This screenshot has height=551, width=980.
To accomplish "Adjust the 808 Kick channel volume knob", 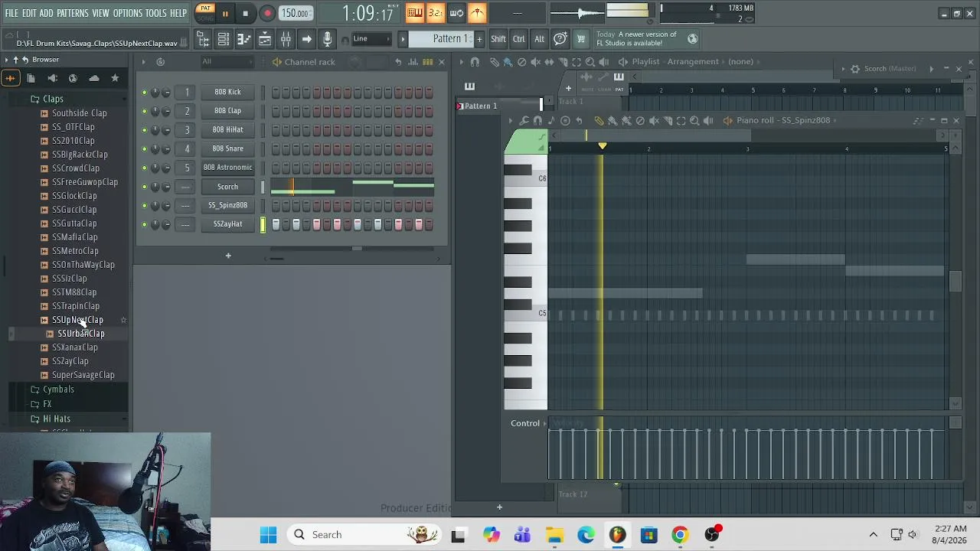I will (166, 93).
